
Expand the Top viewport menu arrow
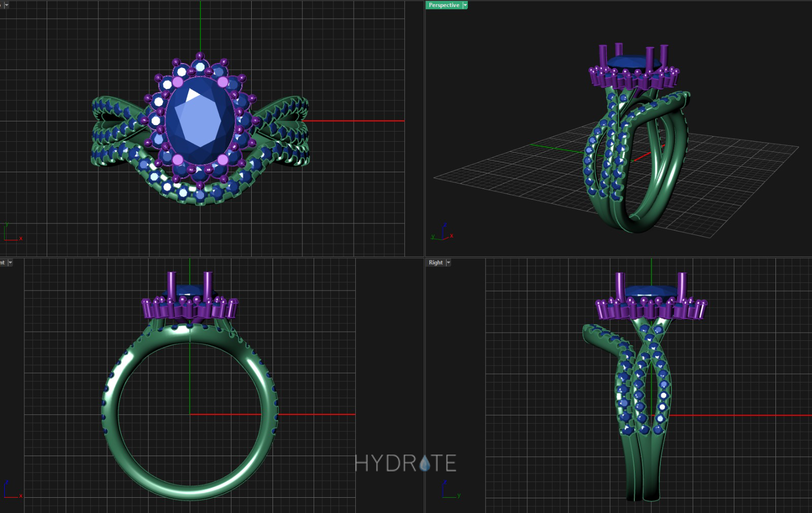pos(6,5)
